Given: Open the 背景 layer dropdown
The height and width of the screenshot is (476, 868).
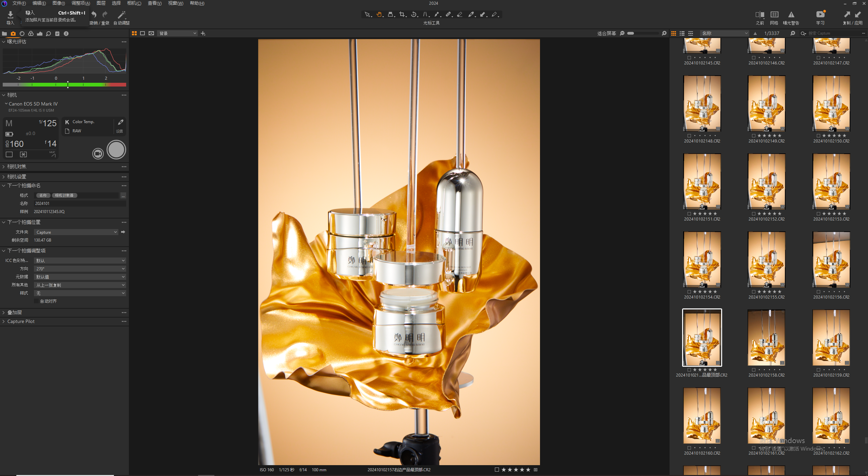Looking at the screenshot, I should [177, 33].
